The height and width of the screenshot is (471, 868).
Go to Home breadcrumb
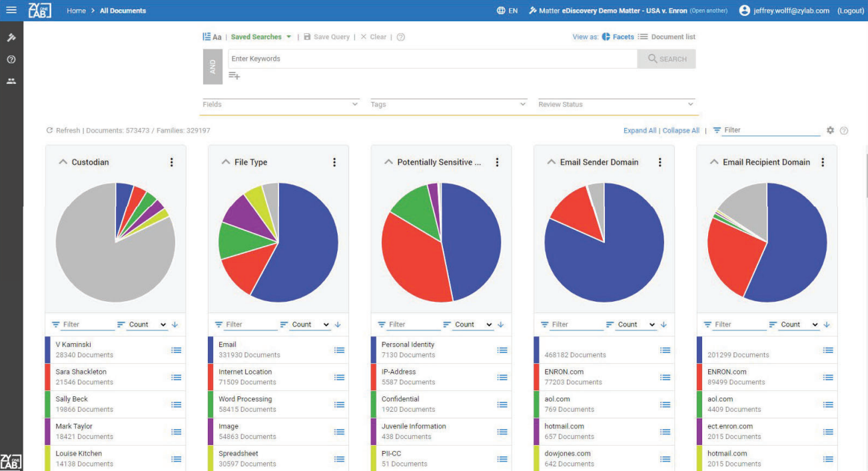pos(76,11)
